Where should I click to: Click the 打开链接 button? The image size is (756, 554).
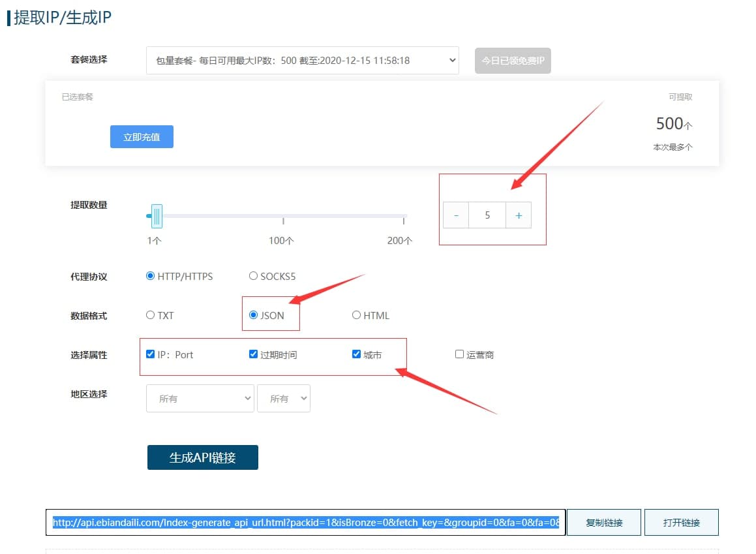(681, 522)
